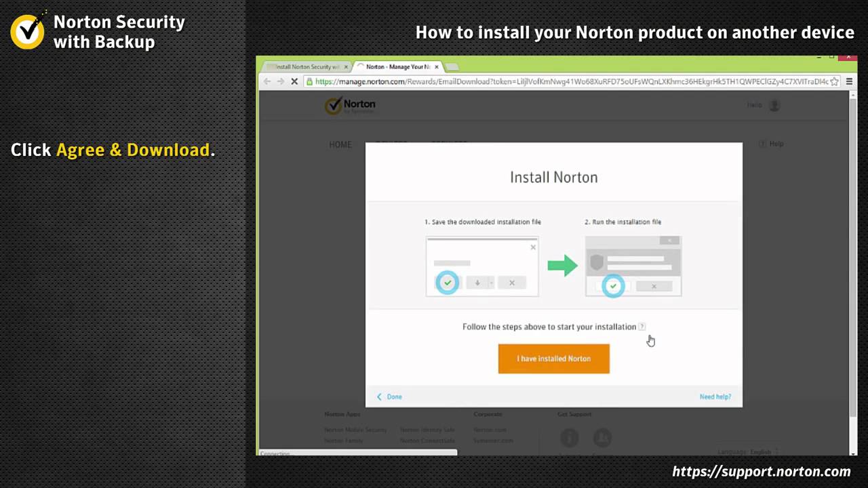The width and height of the screenshot is (868, 488).
Task: Bookmark this page with the star icon
Action: tap(834, 81)
